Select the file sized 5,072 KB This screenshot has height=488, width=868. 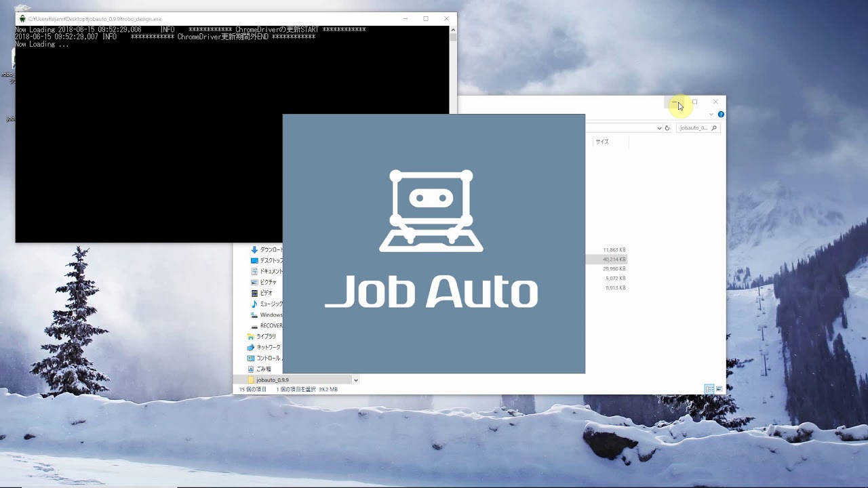[615, 279]
